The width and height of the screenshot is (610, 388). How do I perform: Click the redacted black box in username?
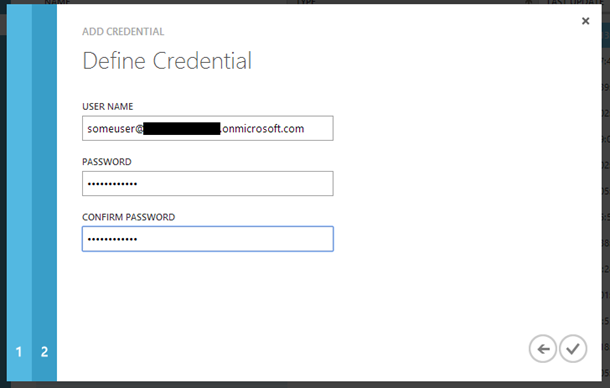(x=182, y=128)
